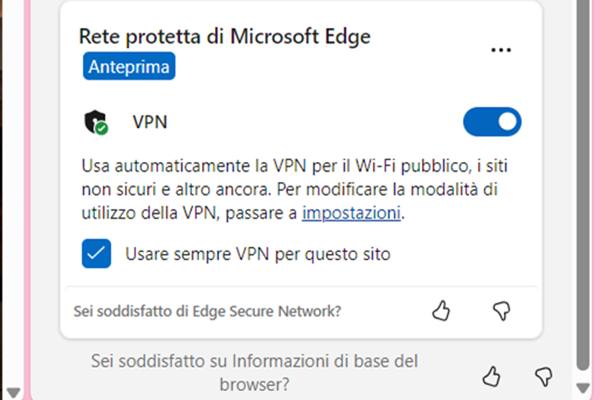Image resolution: width=600 pixels, height=400 pixels.
Task: Uncheck the always-use-VPN checkbox
Action: (97, 254)
